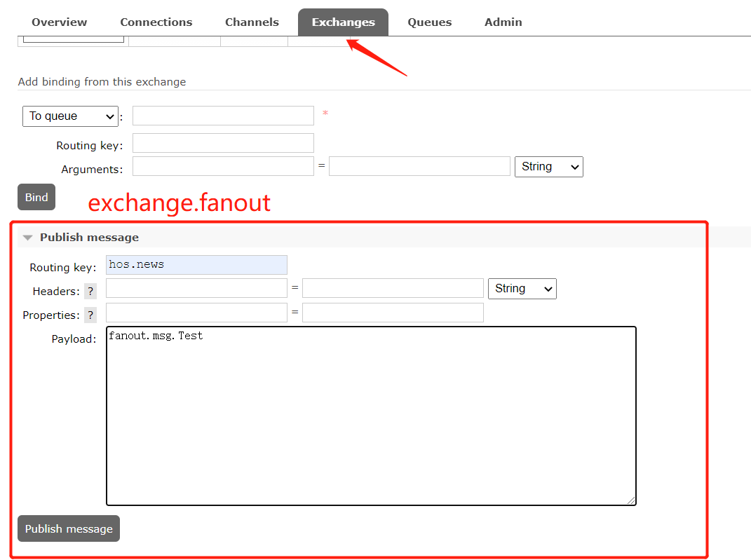Go to the Channels tab
This screenshot has width=751, height=560.
click(252, 22)
